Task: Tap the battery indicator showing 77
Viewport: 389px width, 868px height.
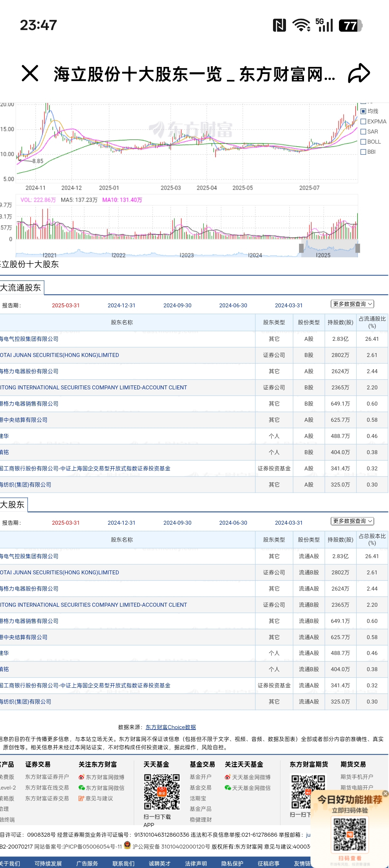Action: pos(350,26)
